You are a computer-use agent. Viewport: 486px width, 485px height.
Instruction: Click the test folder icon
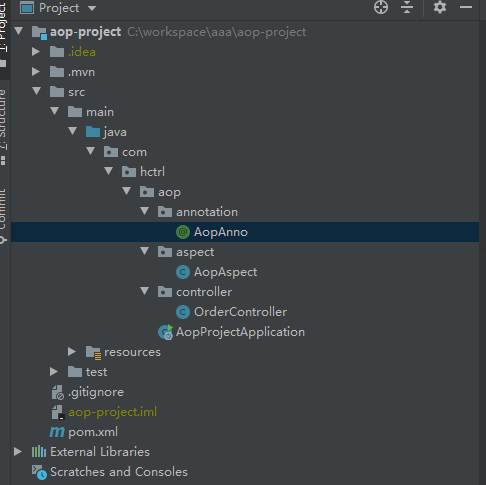pyautogui.click(x=75, y=372)
